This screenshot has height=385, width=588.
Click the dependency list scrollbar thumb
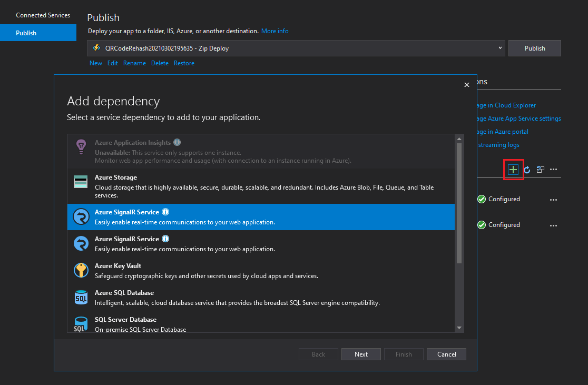[x=459, y=203]
